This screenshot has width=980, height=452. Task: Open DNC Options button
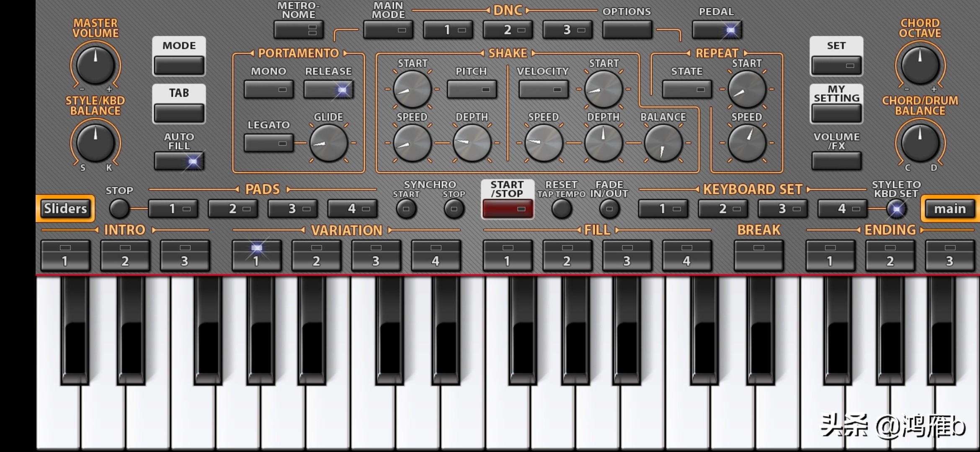(x=627, y=30)
